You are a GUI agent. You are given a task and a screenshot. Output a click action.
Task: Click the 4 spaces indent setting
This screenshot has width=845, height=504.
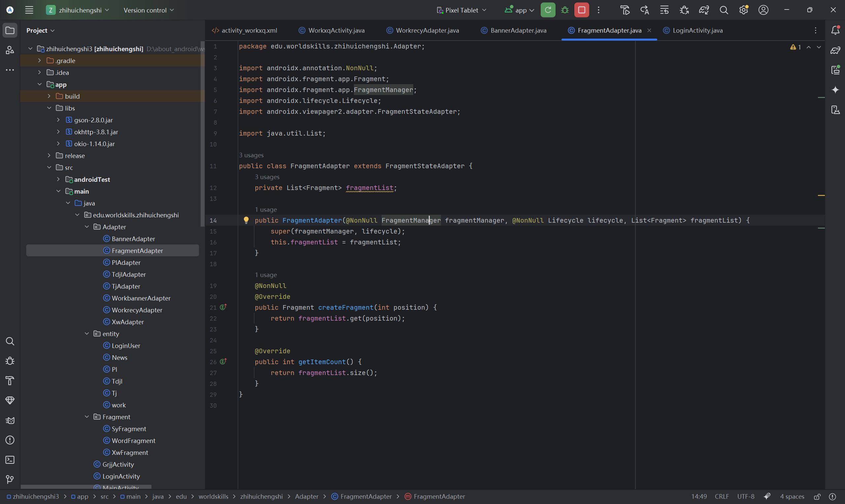click(x=792, y=496)
